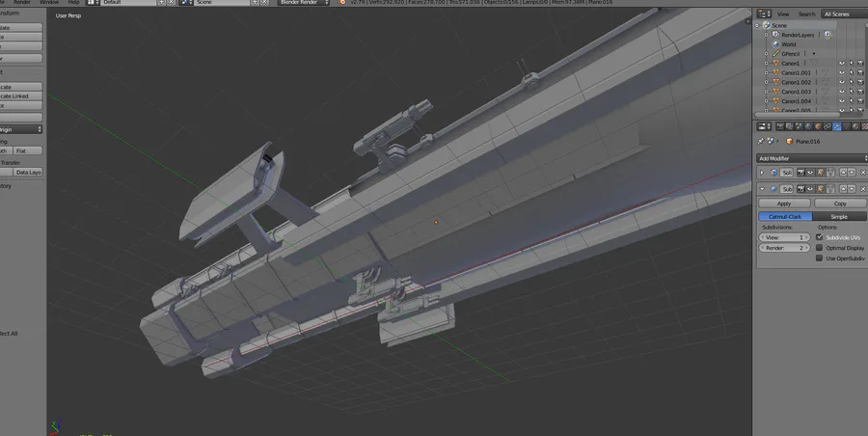This screenshot has width=868, height=436.
Task: Toggle render camera icon for Canon1.003
Action: (861, 92)
